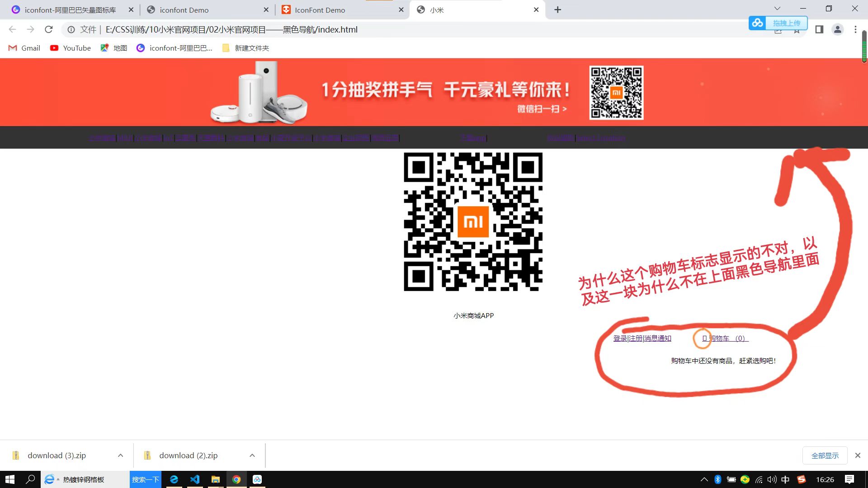
Task: Open the Gmail bookmark
Action: click(24, 48)
